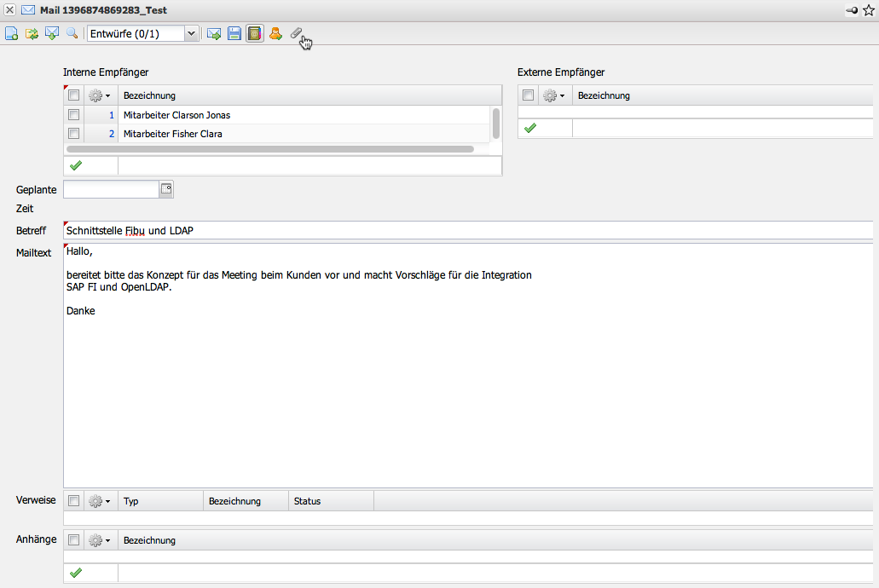The width and height of the screenshot is (879, 588).
Task: Send the mail using envelope arrow icon
Action: point(214,33)
